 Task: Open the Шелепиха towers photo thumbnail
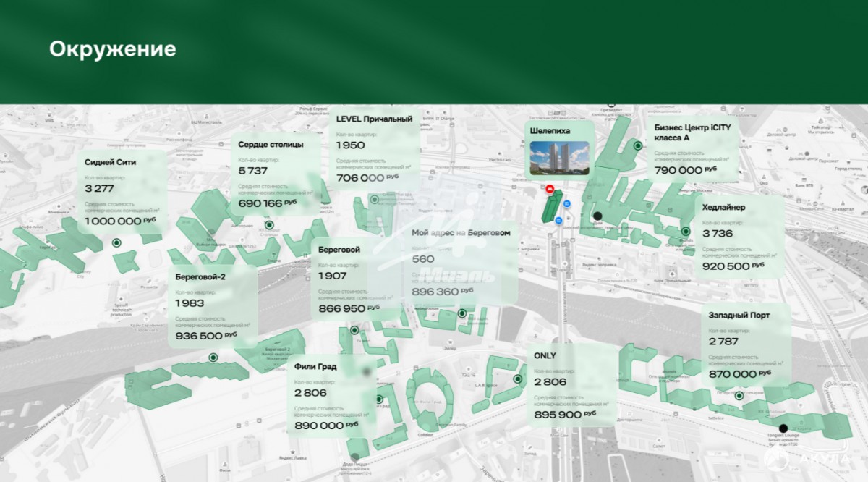tap(559, 158)
